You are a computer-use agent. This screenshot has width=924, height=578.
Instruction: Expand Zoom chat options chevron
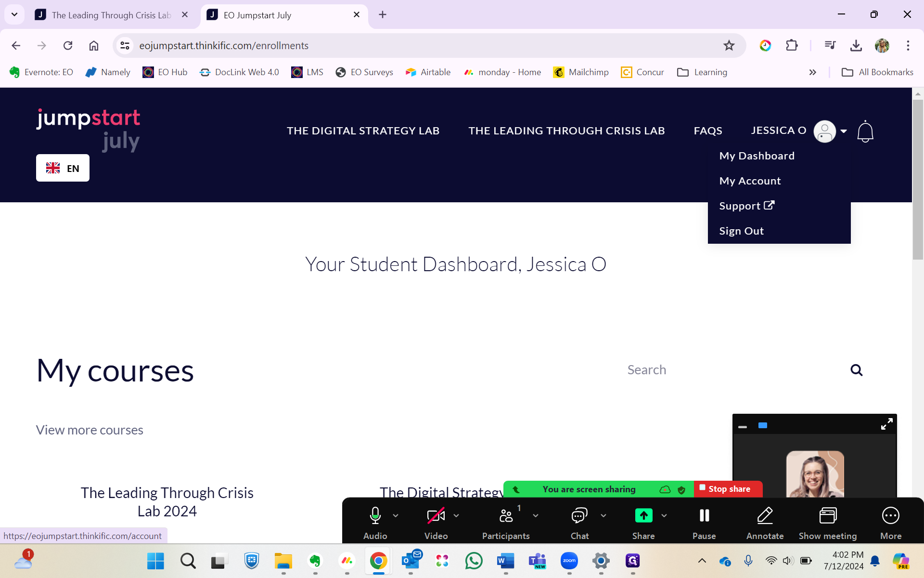click(603, 515)
